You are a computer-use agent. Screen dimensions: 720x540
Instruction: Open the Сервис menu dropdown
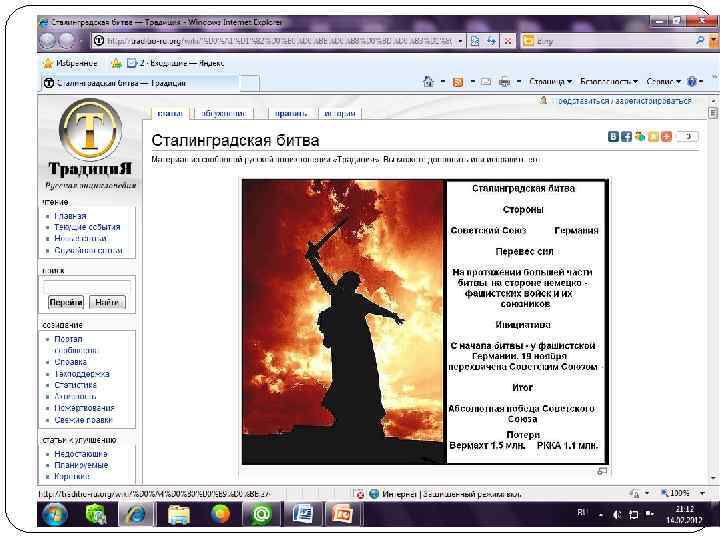tap(663, 82)
